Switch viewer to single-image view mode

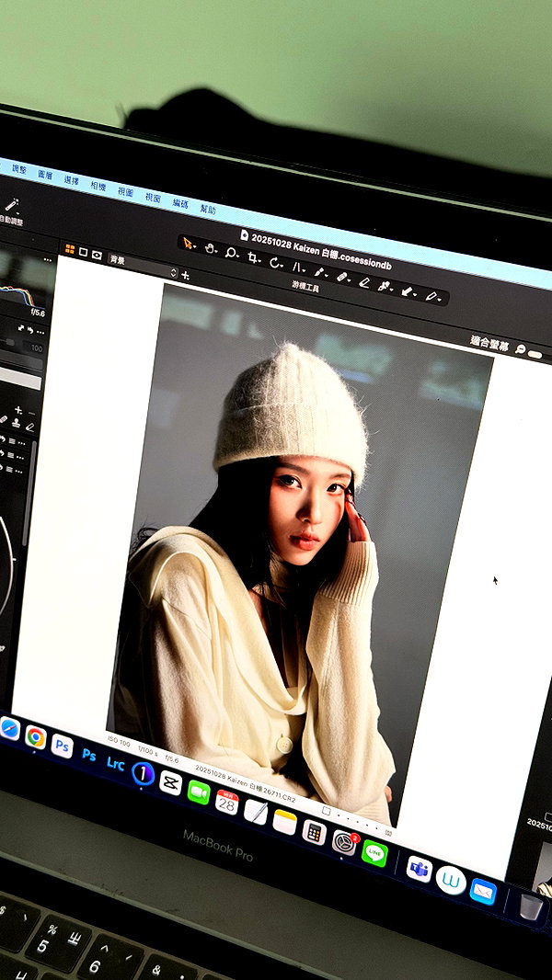(83, 252)
